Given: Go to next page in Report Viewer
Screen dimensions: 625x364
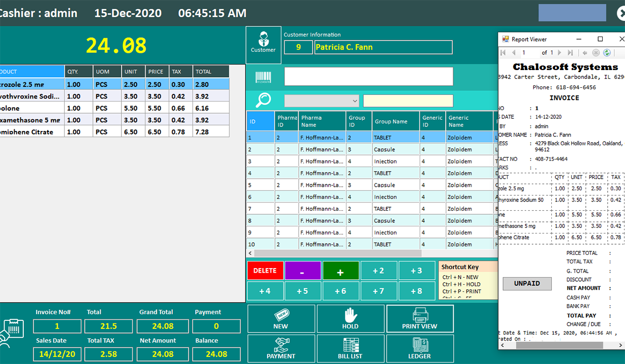Looking at the screenshot, I should point(560,53).
